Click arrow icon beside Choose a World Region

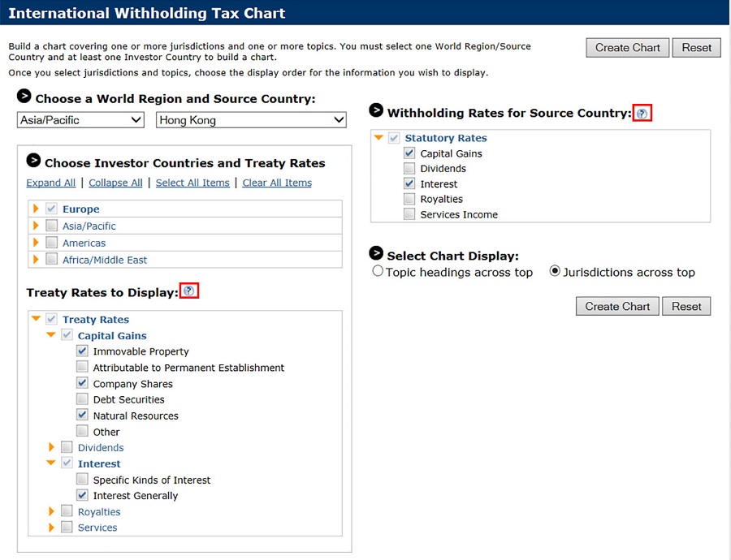point(24,97)
